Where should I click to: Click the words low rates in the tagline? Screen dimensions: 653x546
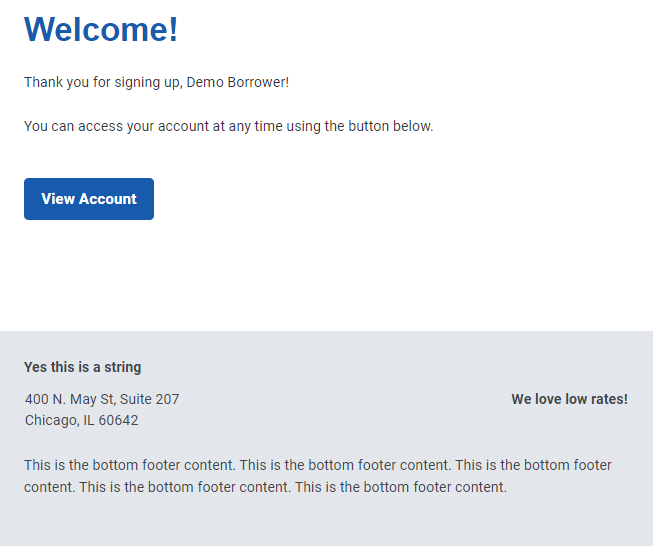[x=594, y=399]
